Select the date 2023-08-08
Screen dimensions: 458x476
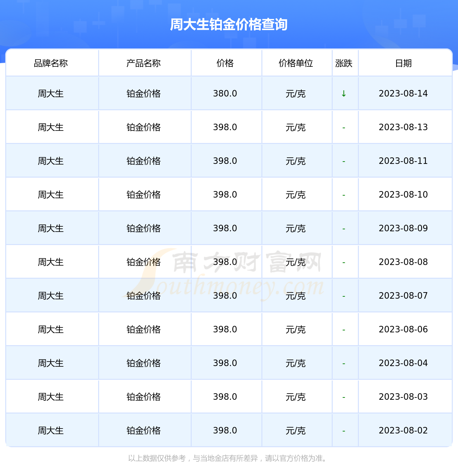(x=403, y=262)
